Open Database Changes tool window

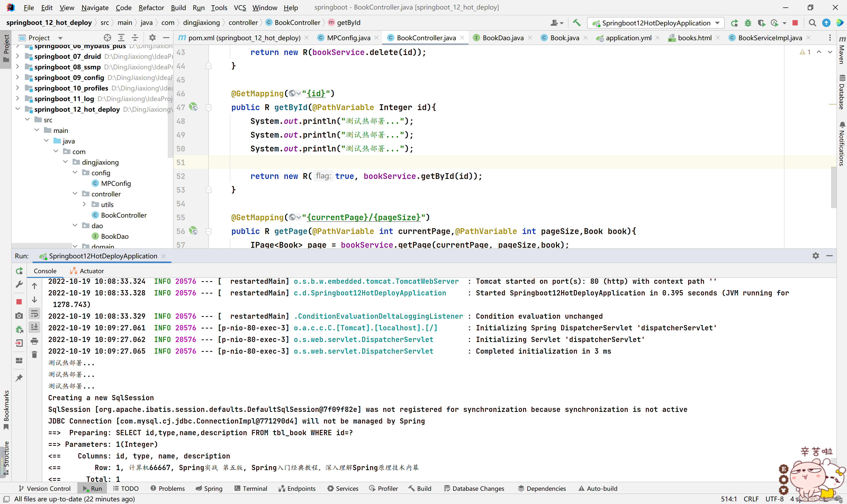tap(474, 488)
